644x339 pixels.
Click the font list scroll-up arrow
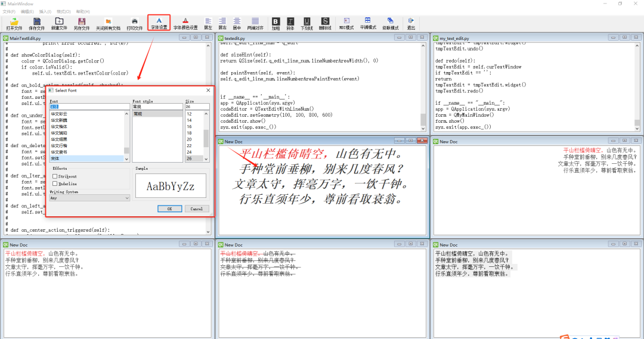126,114
